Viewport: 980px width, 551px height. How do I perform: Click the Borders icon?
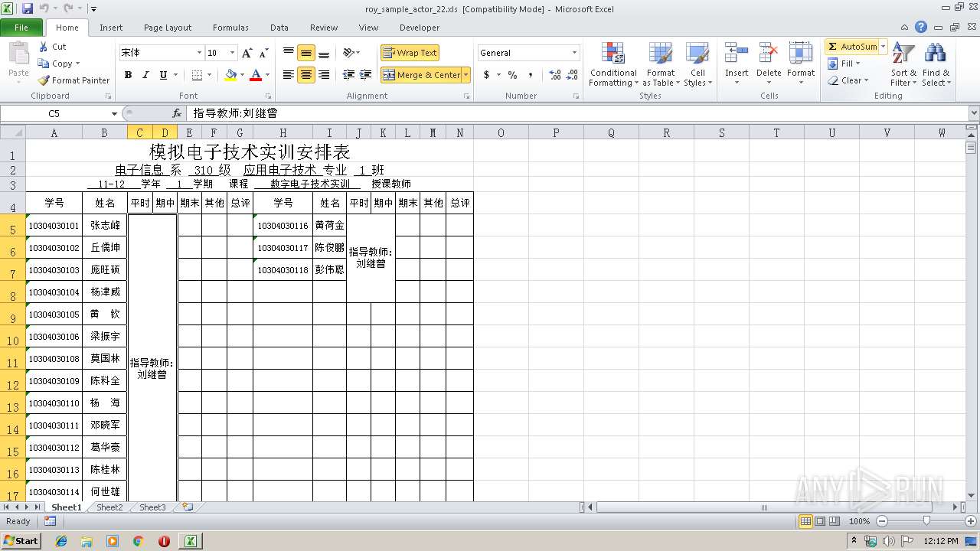click(x=197, y=75)
